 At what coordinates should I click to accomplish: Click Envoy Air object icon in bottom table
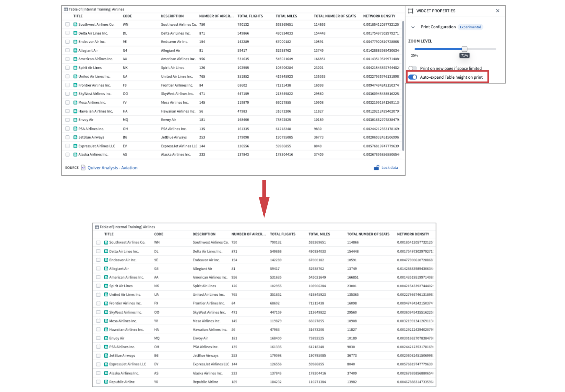pos(106,338)
